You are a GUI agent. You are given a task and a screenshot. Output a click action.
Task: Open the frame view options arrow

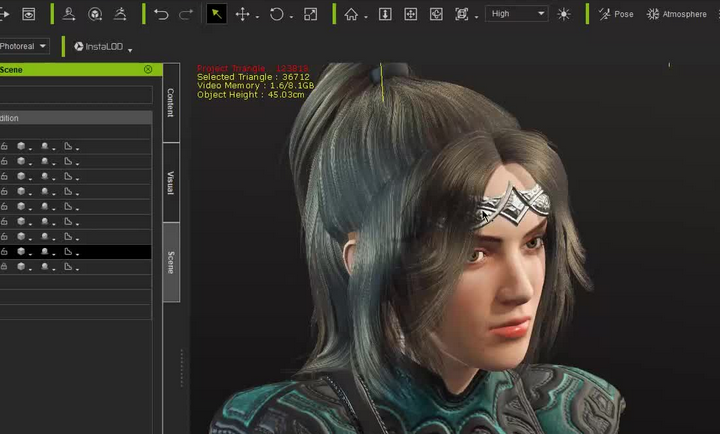[x=477, y=17]
